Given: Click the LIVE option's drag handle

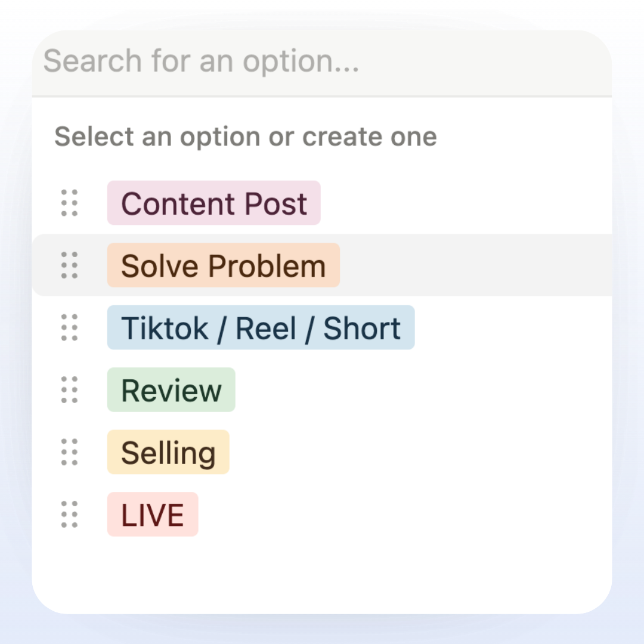Looking at the screenshot, I should tap(70, 514).
